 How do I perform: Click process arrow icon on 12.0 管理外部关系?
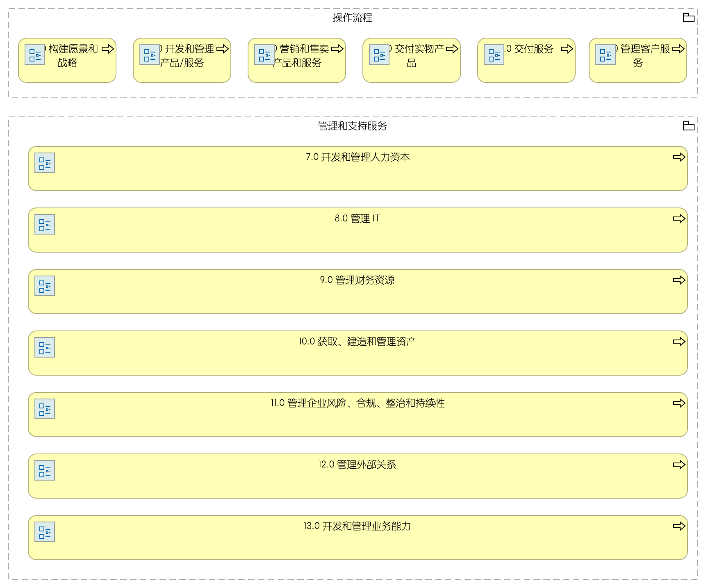coord(679,465)
